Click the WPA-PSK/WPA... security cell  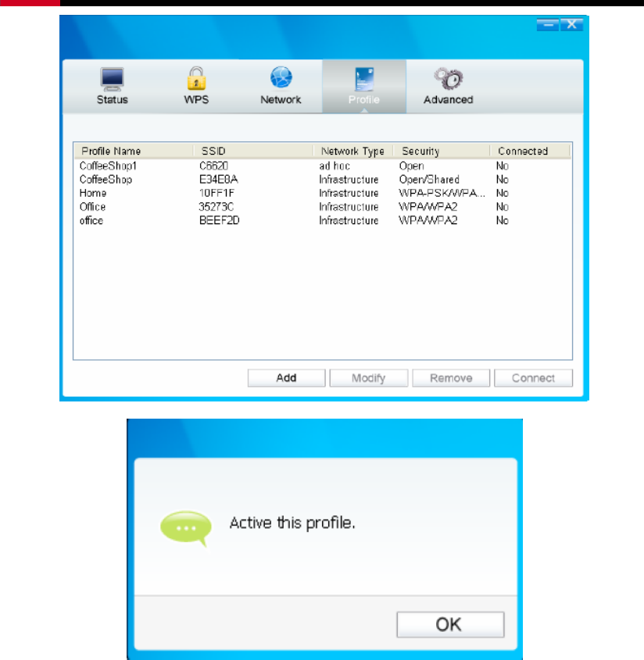[442, 193]
